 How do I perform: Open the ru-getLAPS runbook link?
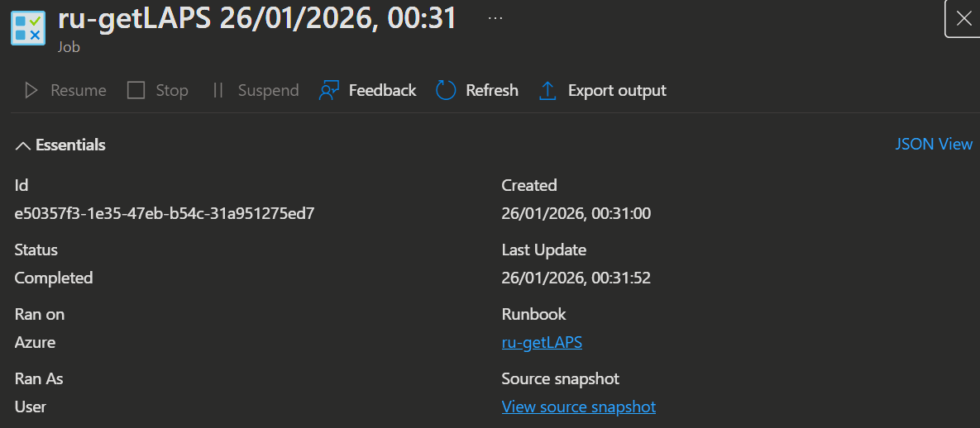click(542, 342)
